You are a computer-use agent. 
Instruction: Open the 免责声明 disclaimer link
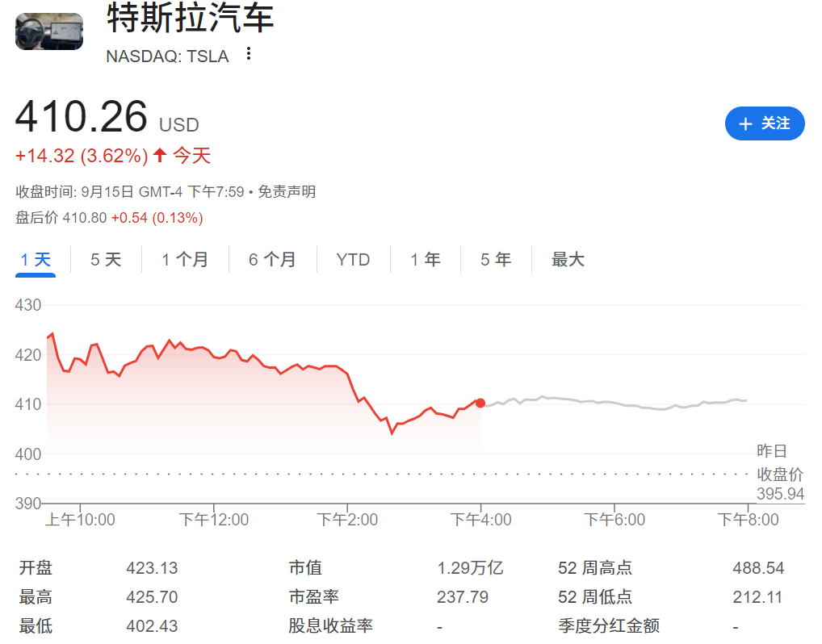tap(287, 192)
